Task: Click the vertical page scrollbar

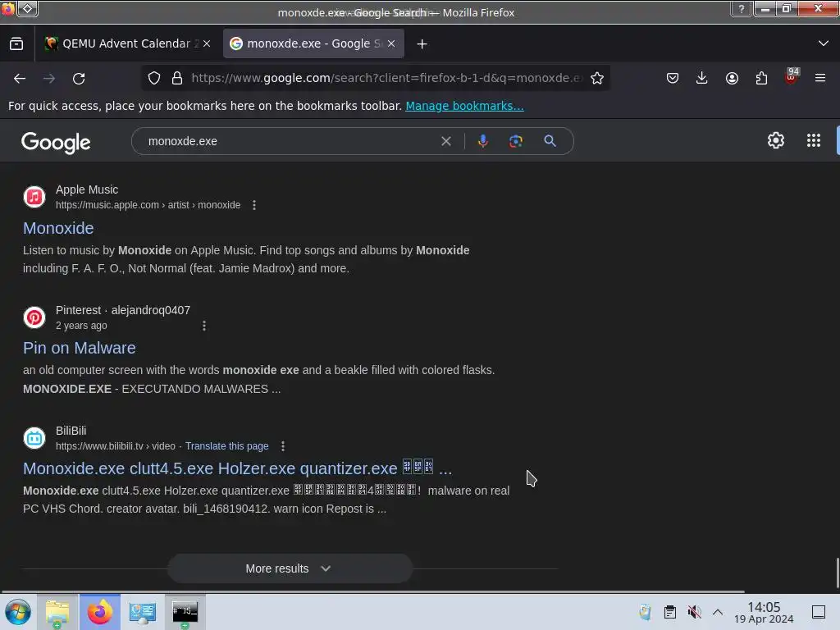Action: pos(838,573)
